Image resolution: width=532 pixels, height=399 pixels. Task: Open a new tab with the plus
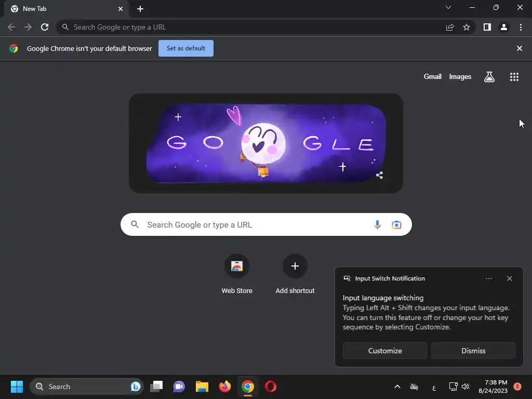140,9
